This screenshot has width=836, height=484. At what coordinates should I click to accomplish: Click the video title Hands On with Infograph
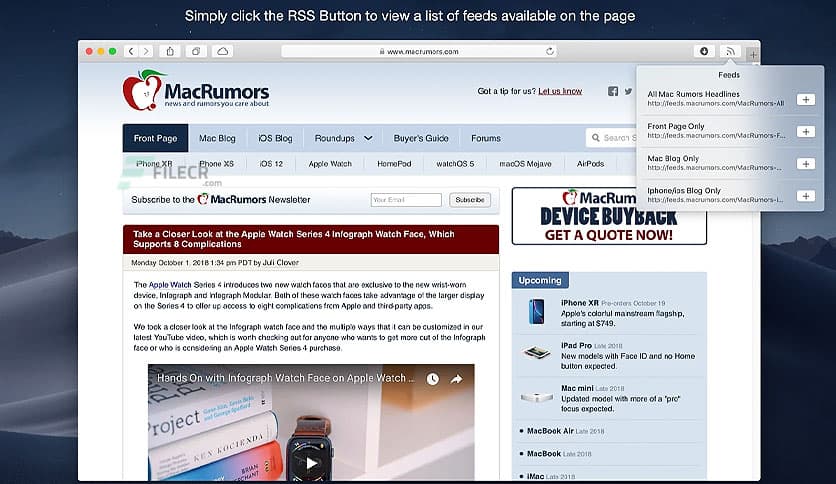coord(285,378)
